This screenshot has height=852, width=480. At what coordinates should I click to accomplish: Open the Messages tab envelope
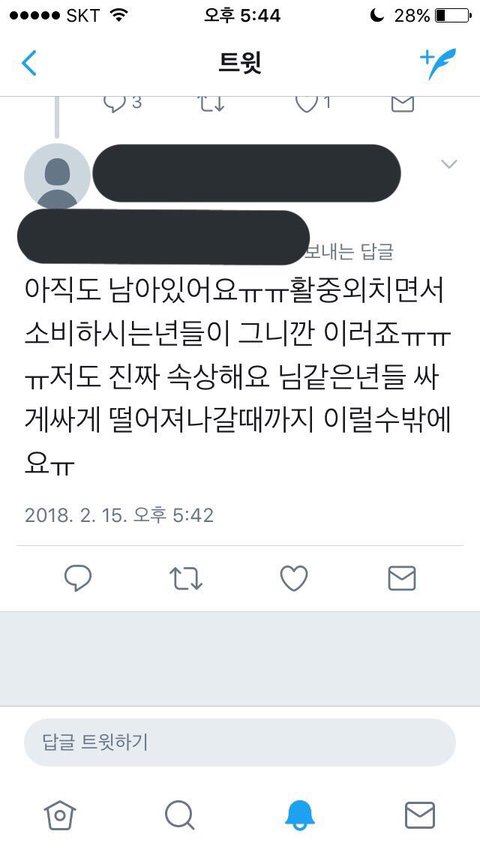(x=420, y=816)
